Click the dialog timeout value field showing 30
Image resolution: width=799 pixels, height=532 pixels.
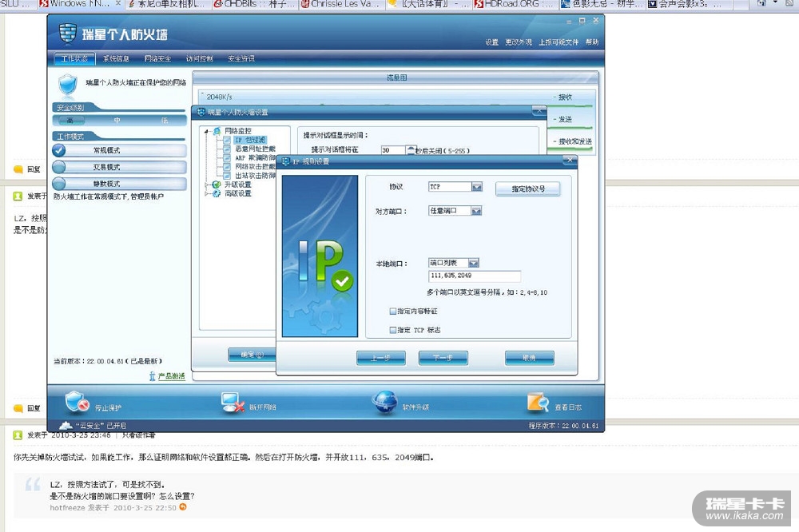[393, 150]
